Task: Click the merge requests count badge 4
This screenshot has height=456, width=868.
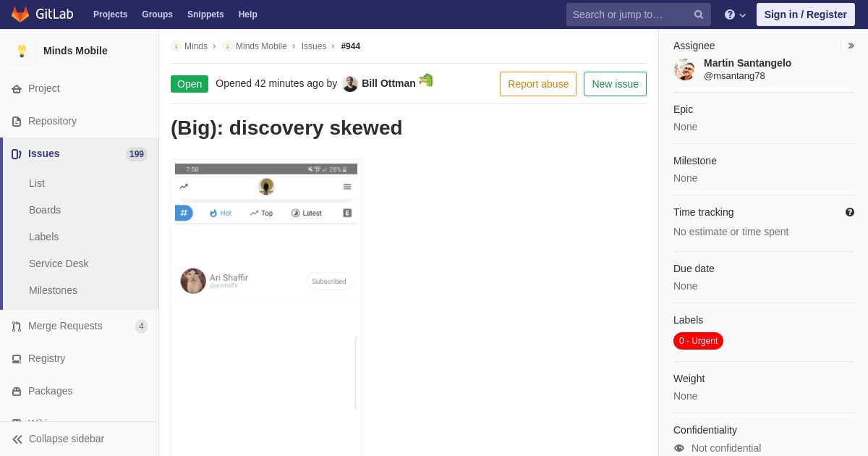Action: click(141, 326)
